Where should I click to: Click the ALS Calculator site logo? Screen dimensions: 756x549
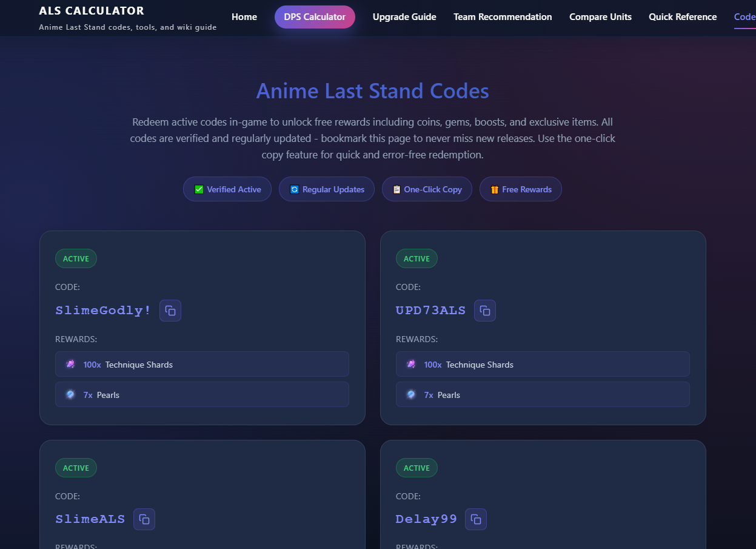92,10
